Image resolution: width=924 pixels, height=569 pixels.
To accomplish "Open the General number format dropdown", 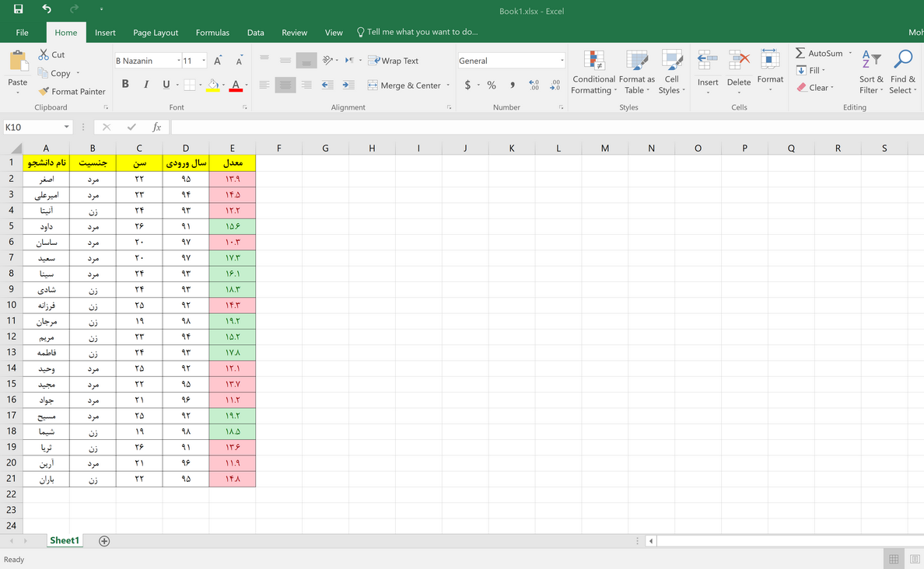I will (562, 61).
